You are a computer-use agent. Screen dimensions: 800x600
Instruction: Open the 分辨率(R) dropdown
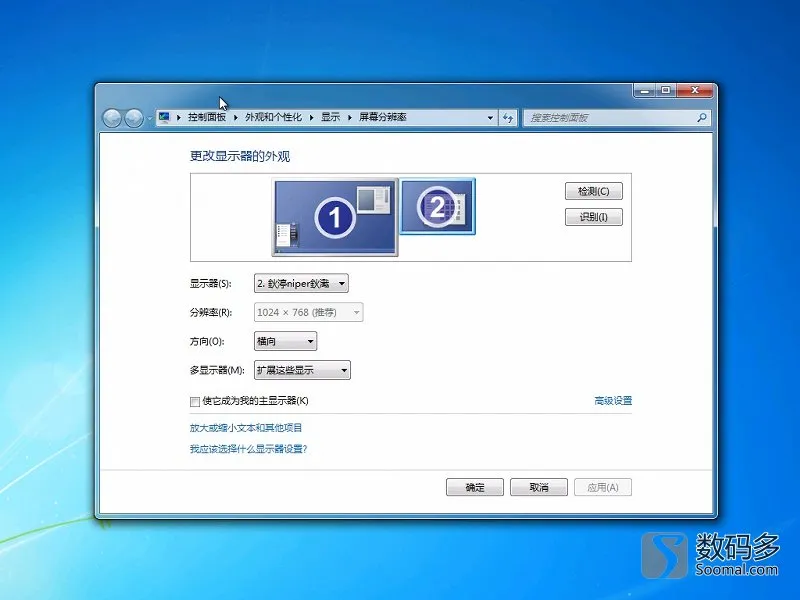tap(308, 312)
